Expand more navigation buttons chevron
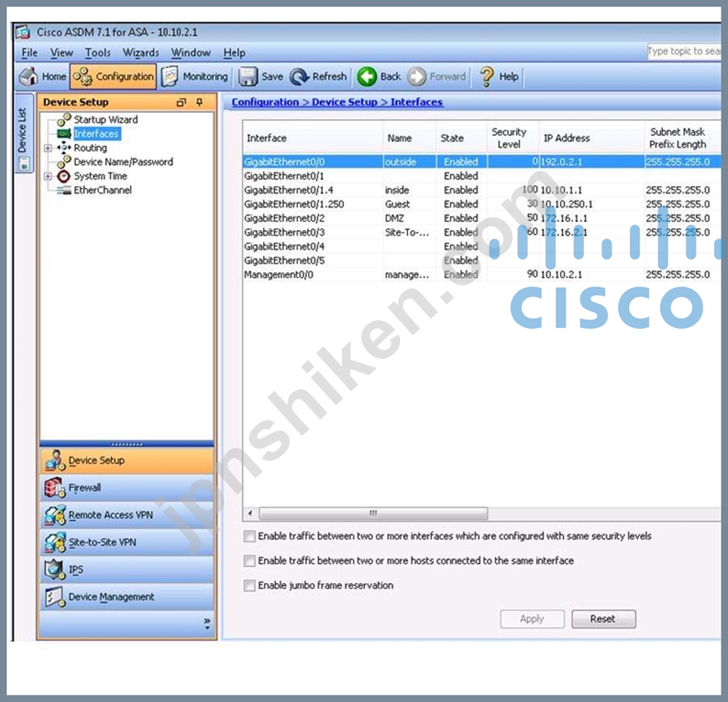 pyautogui.click(x=207, y=623)
